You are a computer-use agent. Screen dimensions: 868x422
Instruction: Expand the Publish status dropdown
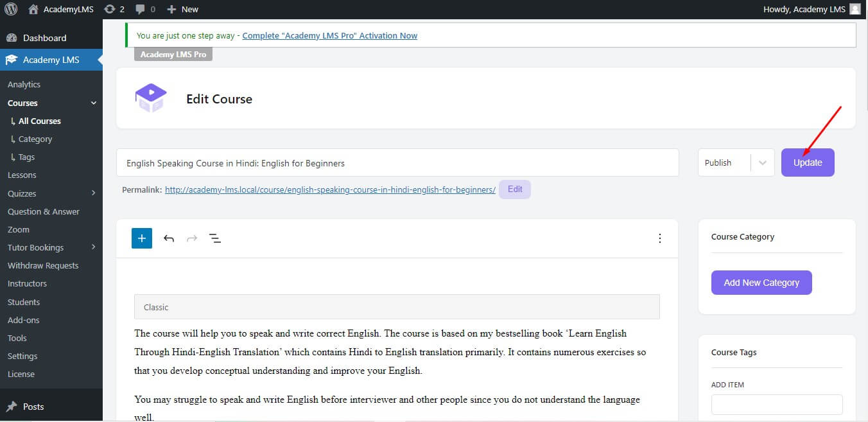[x=763, y=163]
